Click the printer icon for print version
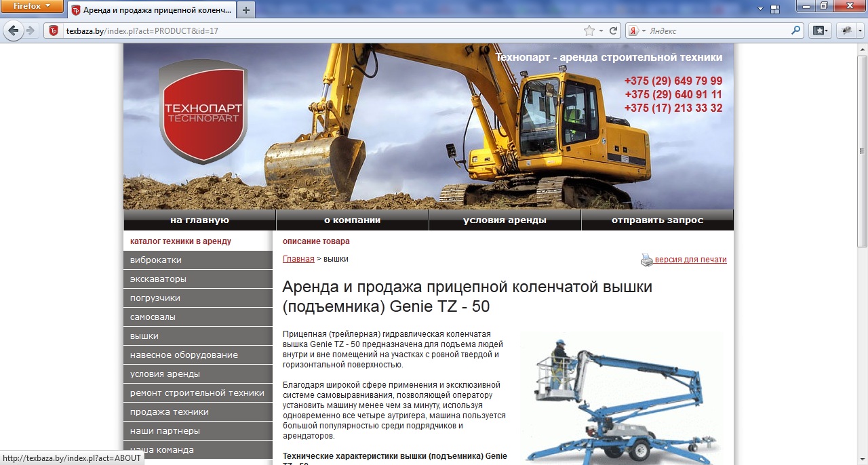 click(647, 260)
